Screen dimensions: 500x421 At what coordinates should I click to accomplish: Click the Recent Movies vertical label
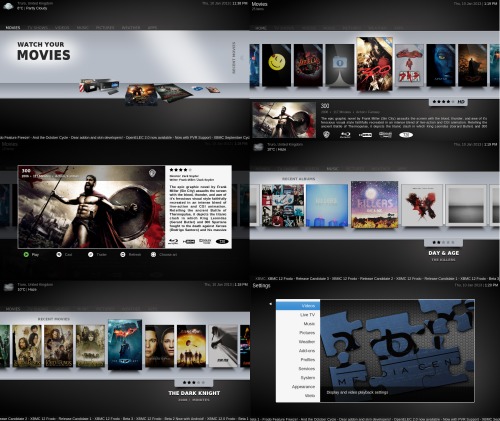click(x=234, y=58)
